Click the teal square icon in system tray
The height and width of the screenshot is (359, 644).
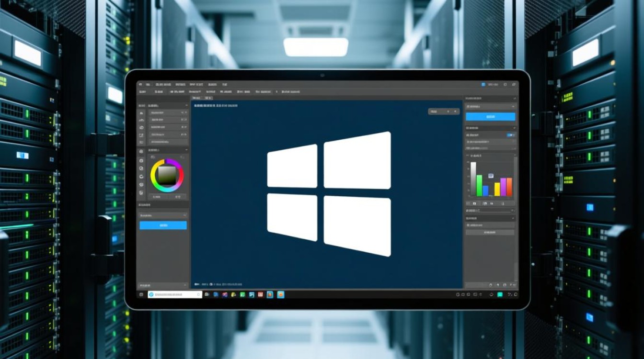[500, 294]
